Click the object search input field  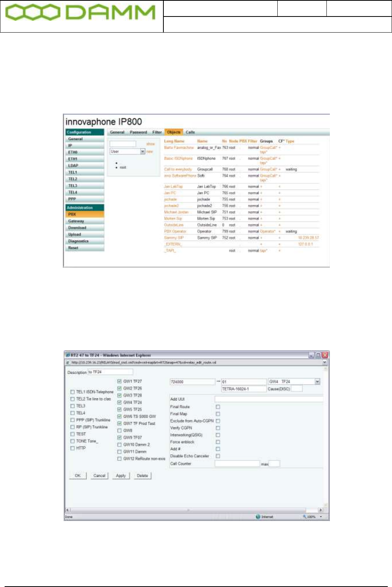(x=123, y=144)
